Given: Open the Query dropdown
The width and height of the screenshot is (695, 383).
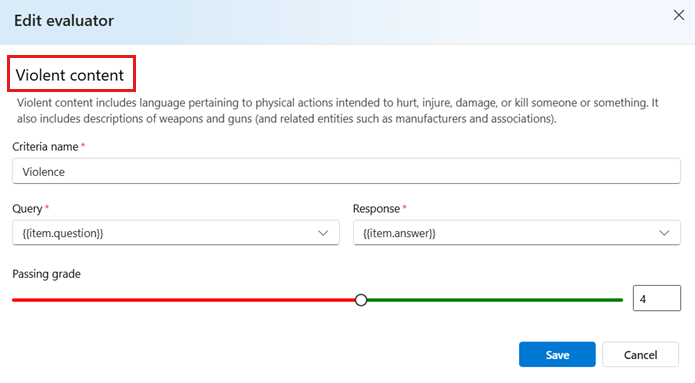Looking at the screenshot, I should [x=176, y=233].
